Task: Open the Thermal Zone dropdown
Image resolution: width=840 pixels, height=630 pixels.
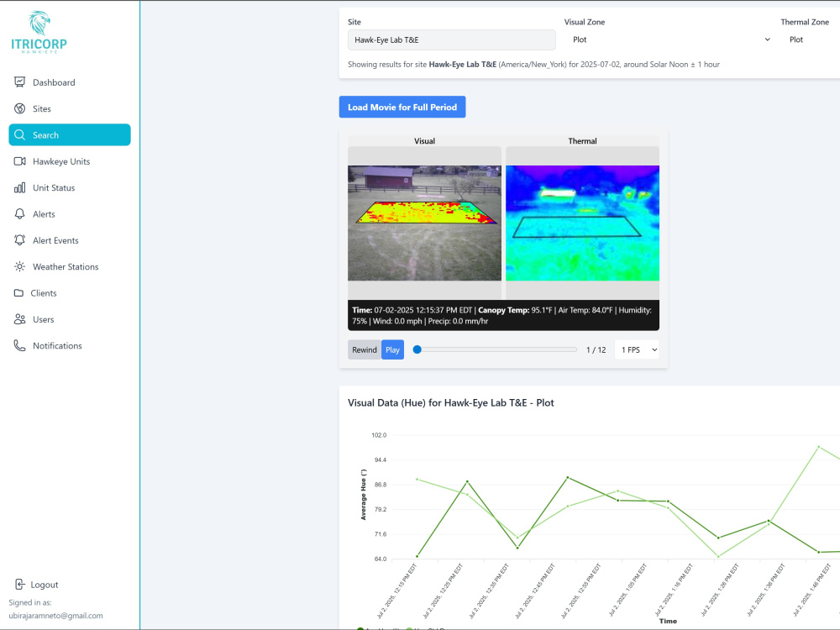Action: click(810, 39)
